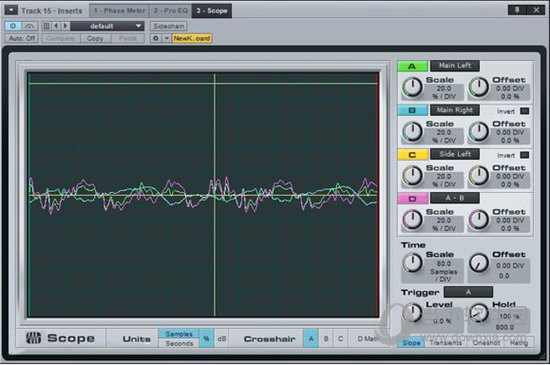The width and height of the screenshot is (550, 365).
Task: Click the Auto: Off button
Action: (x=22, y=38)
